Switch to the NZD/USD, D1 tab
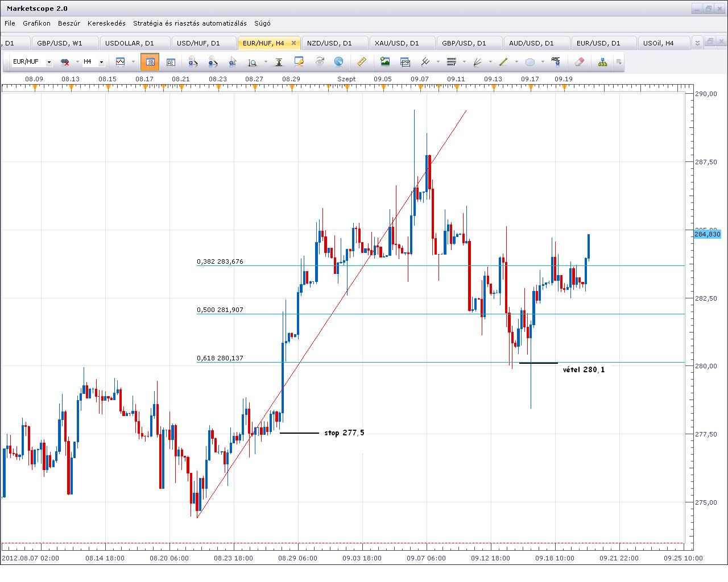728x582 pixels. point(334,43)
